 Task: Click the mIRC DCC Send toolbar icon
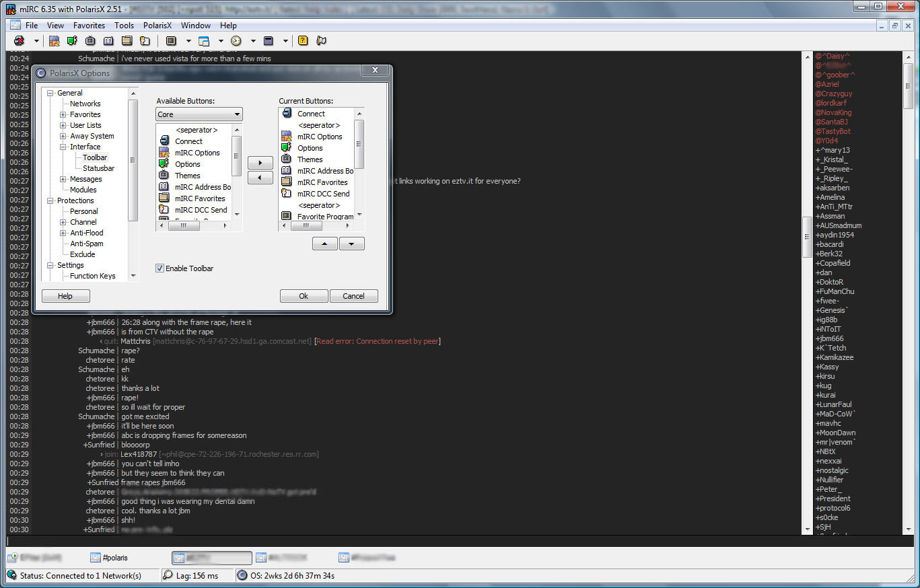pyautogui.click(x=145, y=41)
